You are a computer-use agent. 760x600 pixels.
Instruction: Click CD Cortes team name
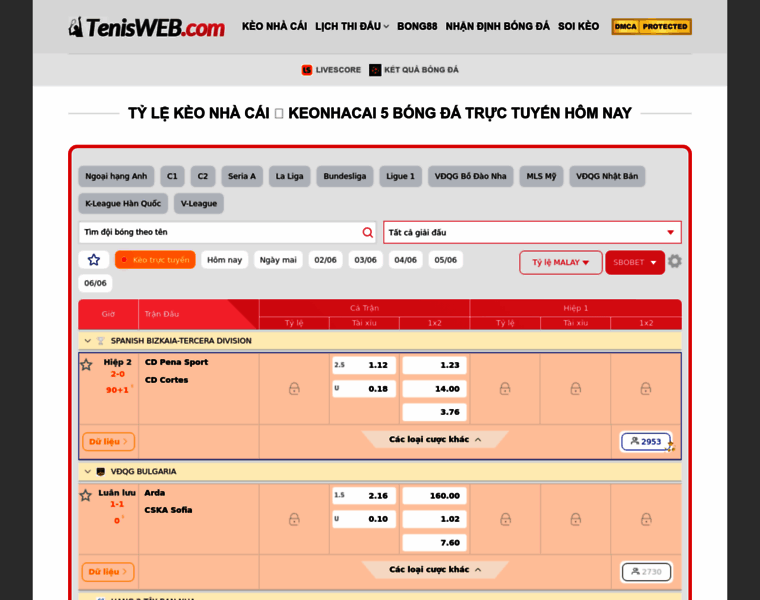[166, 380]
